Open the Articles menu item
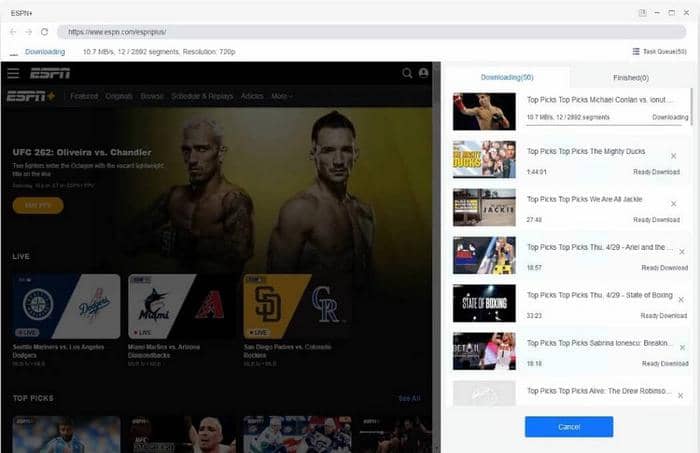 (x=252, y=96)
